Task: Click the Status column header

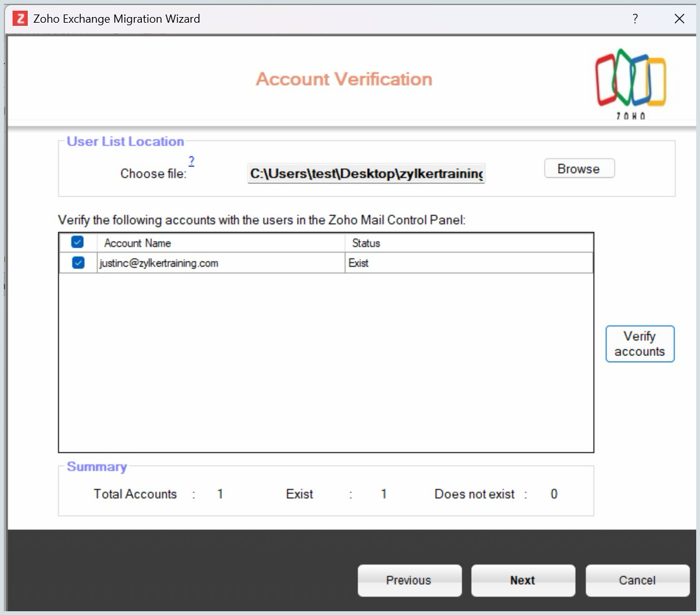Action: click(469, 243)
